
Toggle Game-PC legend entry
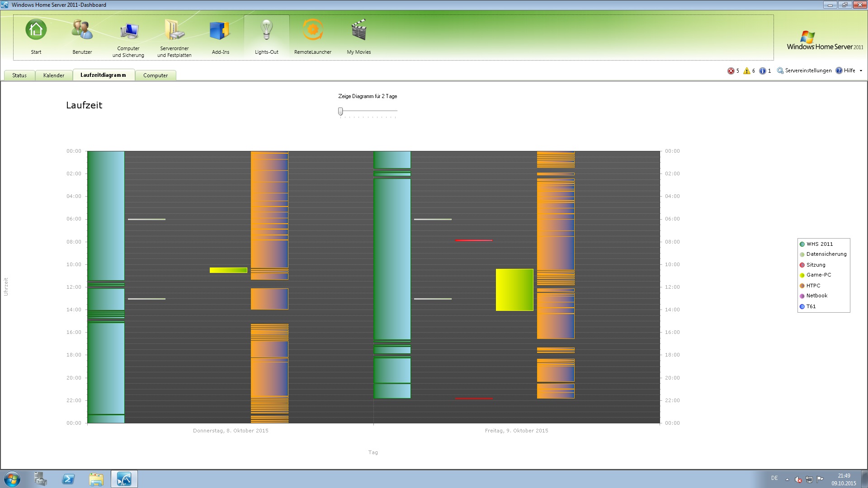817,275
